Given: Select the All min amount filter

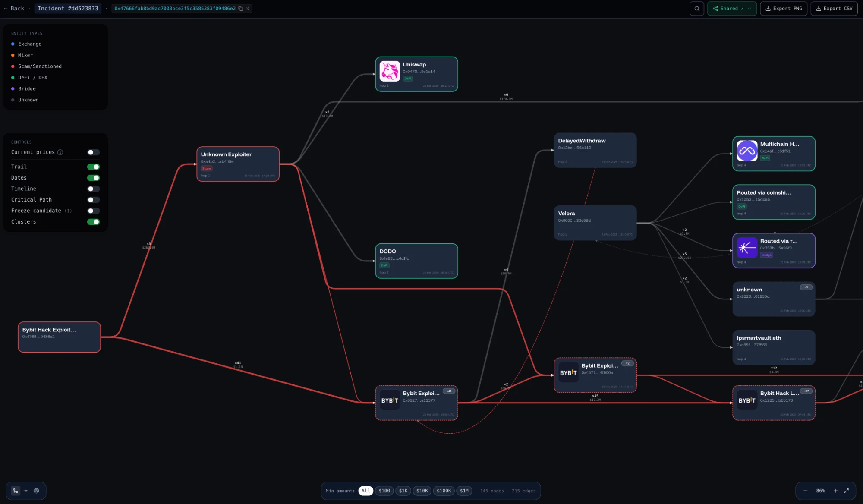Looking at the screenshot, I should point(365,491).
